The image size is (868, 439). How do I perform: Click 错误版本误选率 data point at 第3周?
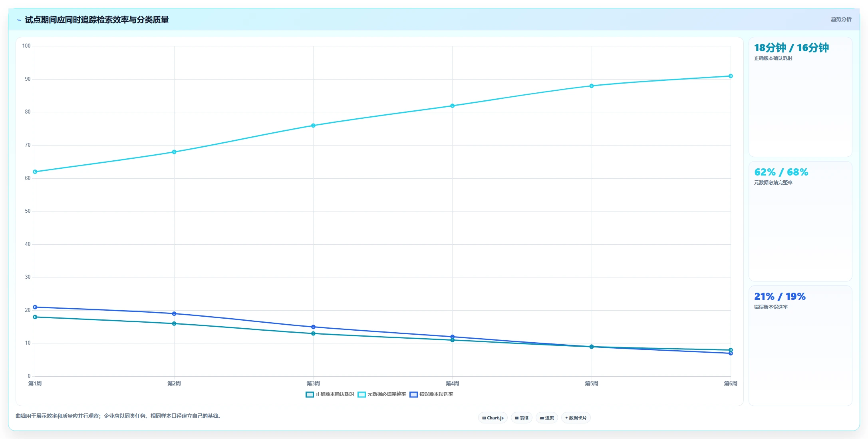[313, 327]
